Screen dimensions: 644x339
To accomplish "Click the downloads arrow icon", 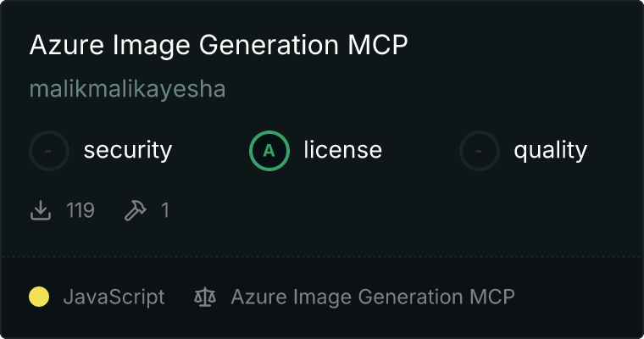I will 41,210.
